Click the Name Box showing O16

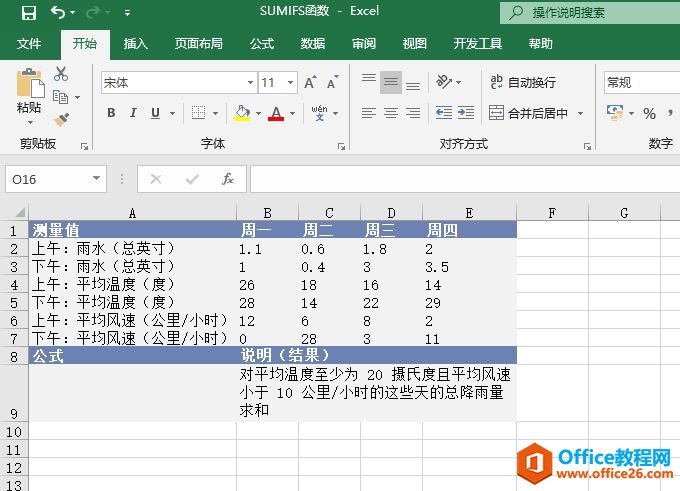coord(56,179)
